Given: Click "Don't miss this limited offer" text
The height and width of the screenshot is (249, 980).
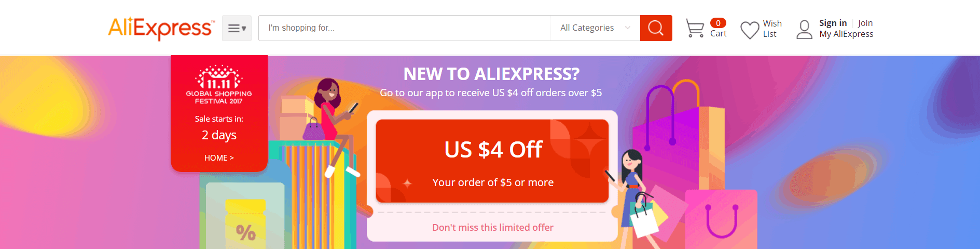Looking at the screenshot, I should coord(493,228).
